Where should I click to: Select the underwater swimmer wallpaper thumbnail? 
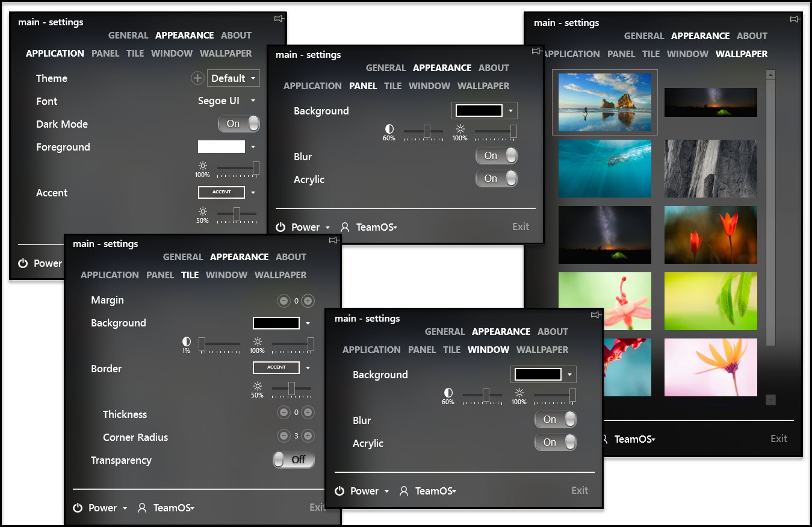click(605, 169)
